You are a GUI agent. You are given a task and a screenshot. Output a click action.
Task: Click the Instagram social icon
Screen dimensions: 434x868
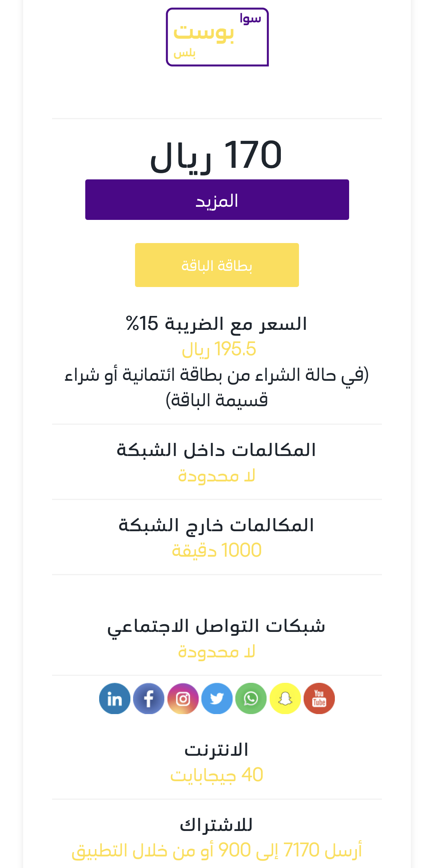pyautogui.click(x=183, y=699)
